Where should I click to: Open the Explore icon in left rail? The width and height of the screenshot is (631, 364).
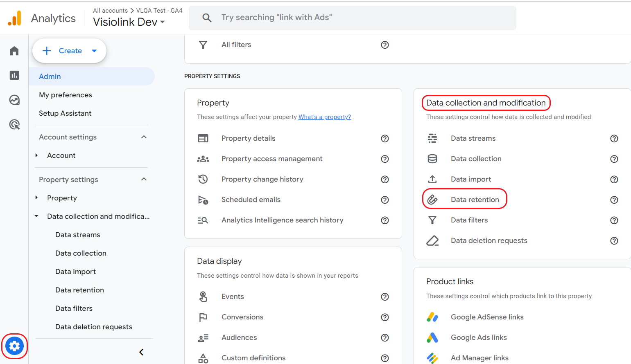point(14,100)
